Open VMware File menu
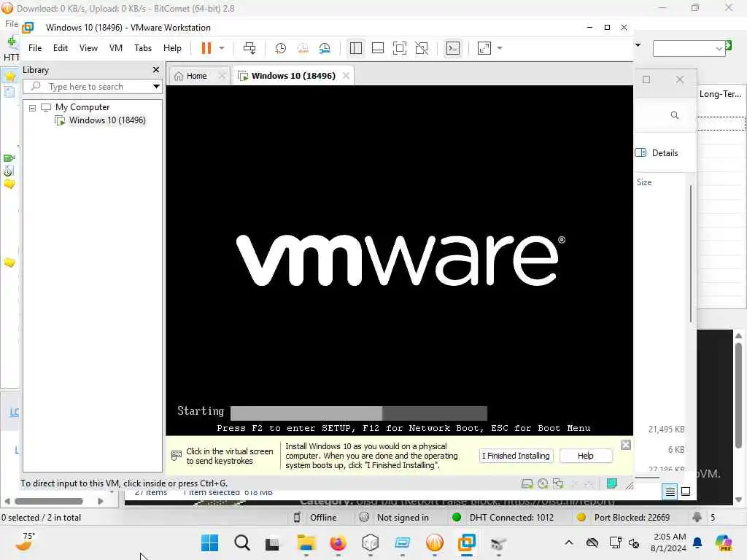The height and width of the screenshot is (560, 747). coord(35,48)
